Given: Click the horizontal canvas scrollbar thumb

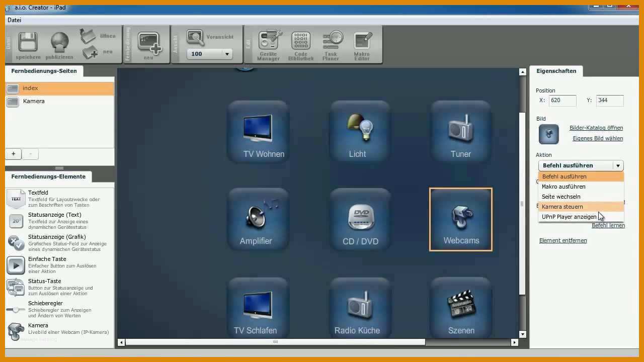Looking at the screenshot, I should pos(275,342).
